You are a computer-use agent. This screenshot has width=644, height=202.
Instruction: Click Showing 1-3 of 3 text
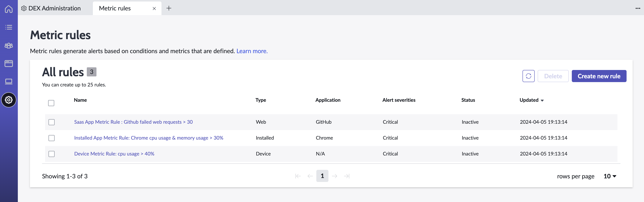click(x=65, y=176)
